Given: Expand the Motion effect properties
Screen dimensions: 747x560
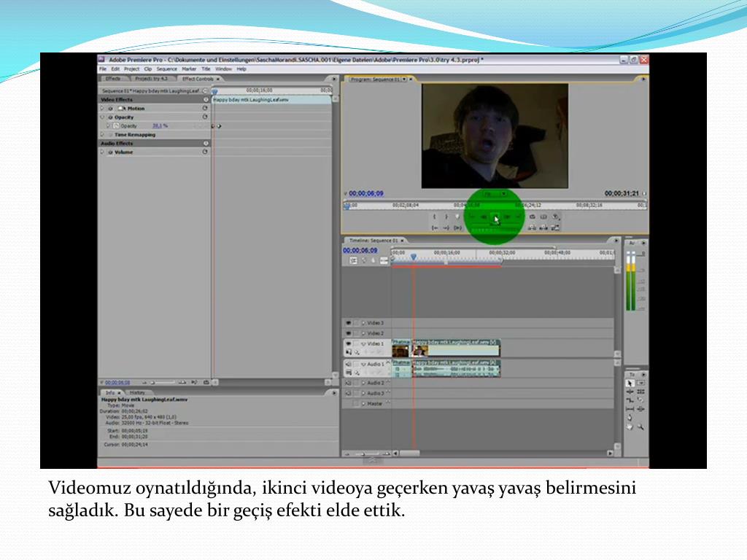Looking at the screenshot, I should click(102, 109).
